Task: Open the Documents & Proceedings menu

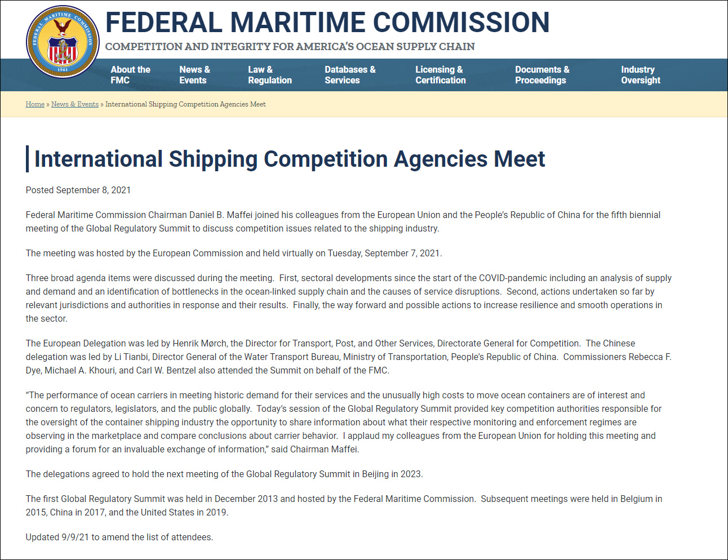Action: click(x=541, y=75)
